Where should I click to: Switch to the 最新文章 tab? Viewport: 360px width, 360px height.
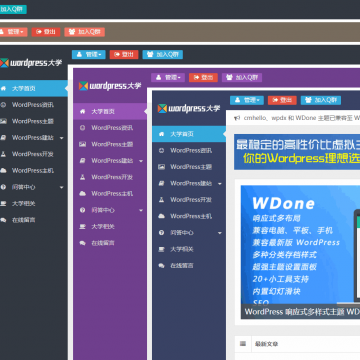click(x=266, y=344)
